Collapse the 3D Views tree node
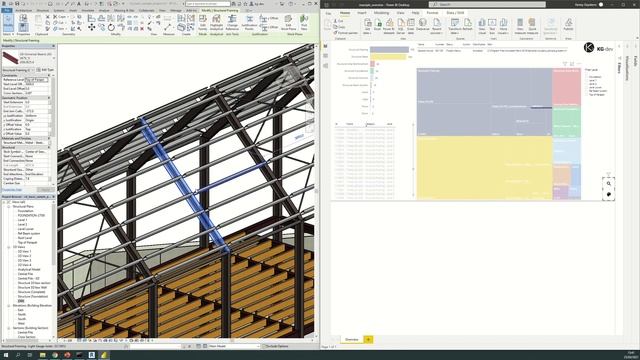 click(x=9, y=247)
